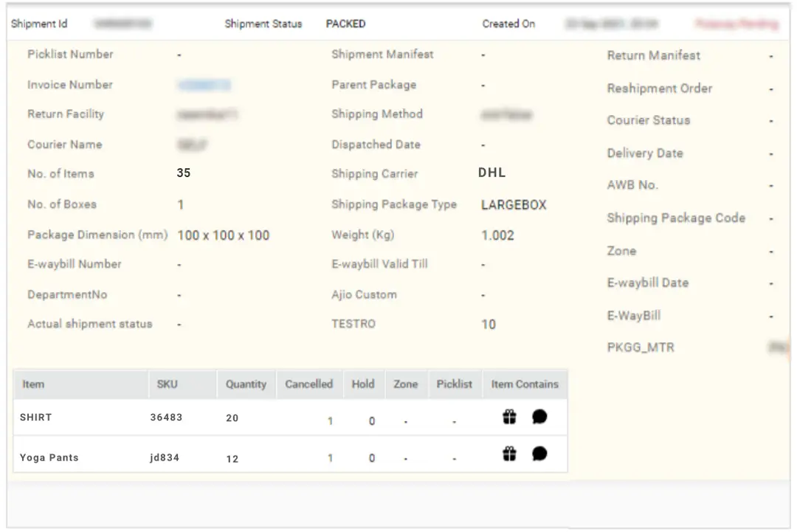Click the DepartmentNo label
This screenshot has height=532, width=797.
pyautogui.click(x=67, y=294)
